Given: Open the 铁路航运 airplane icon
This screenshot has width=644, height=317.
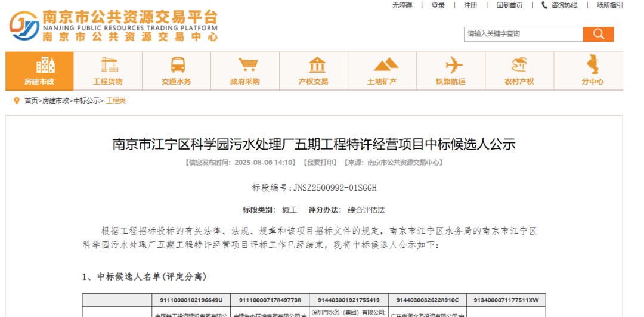Looking at the screenshot, I should click(x=451, y=64).
